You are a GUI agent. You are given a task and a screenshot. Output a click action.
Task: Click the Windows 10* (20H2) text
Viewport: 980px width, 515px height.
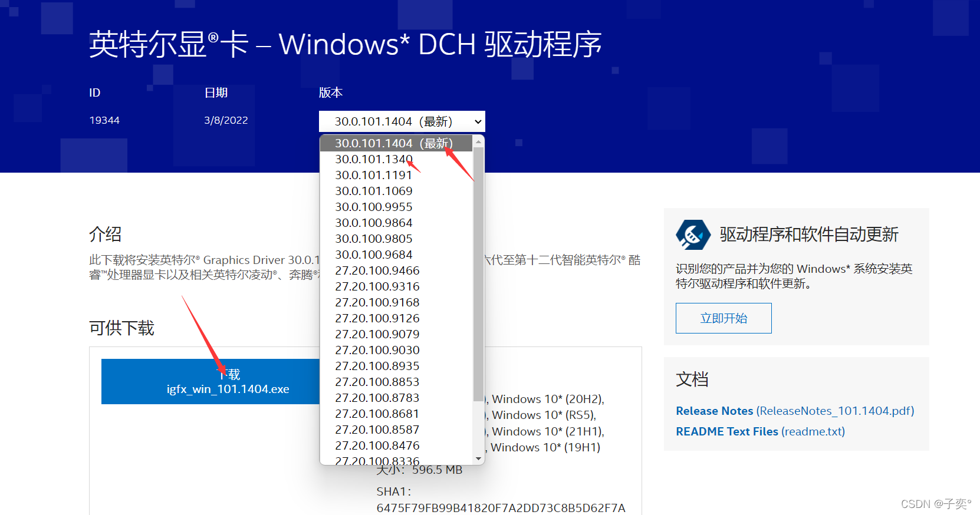548,399
